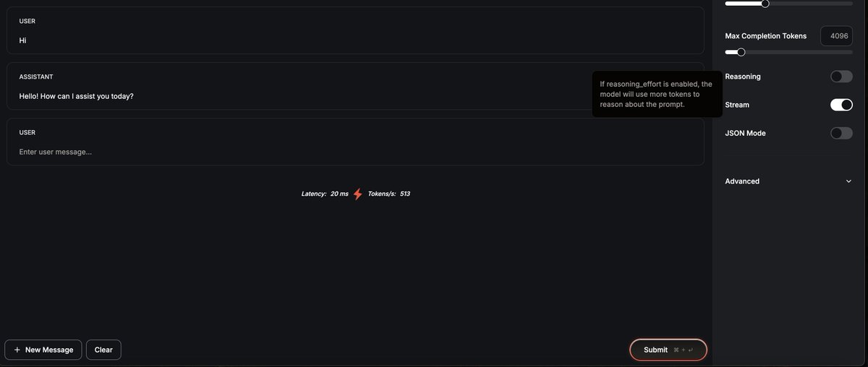
Task: Click the Reasoning label
Action: [743, 77]
